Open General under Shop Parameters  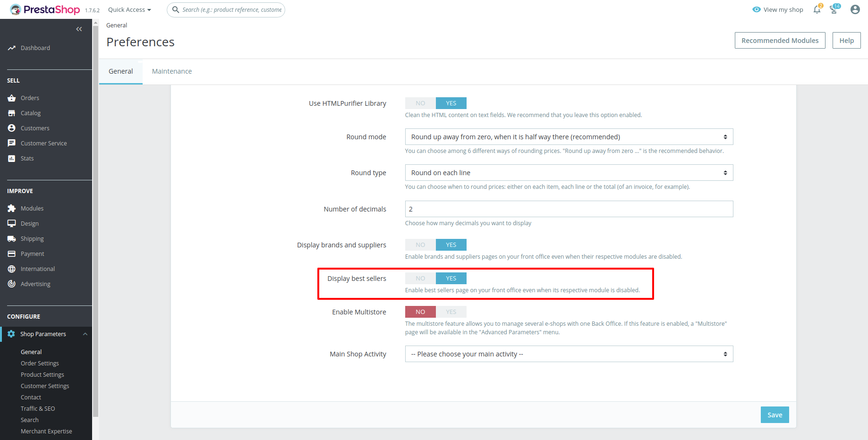(x=31, y=352)
